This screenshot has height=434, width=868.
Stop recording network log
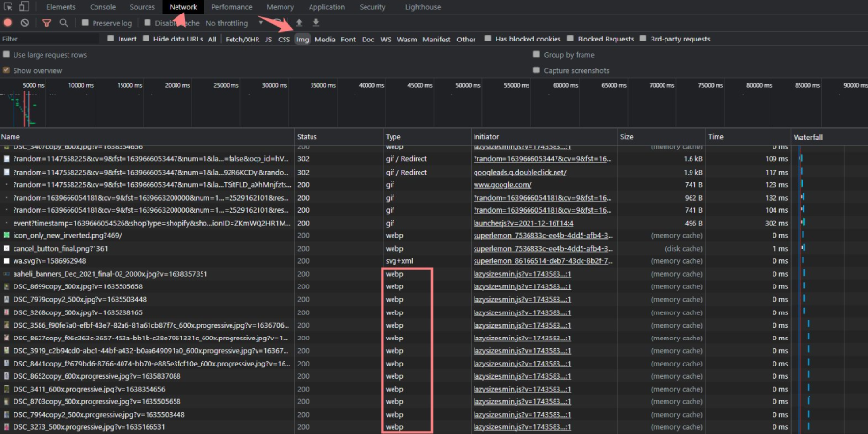tap(10, 22)
